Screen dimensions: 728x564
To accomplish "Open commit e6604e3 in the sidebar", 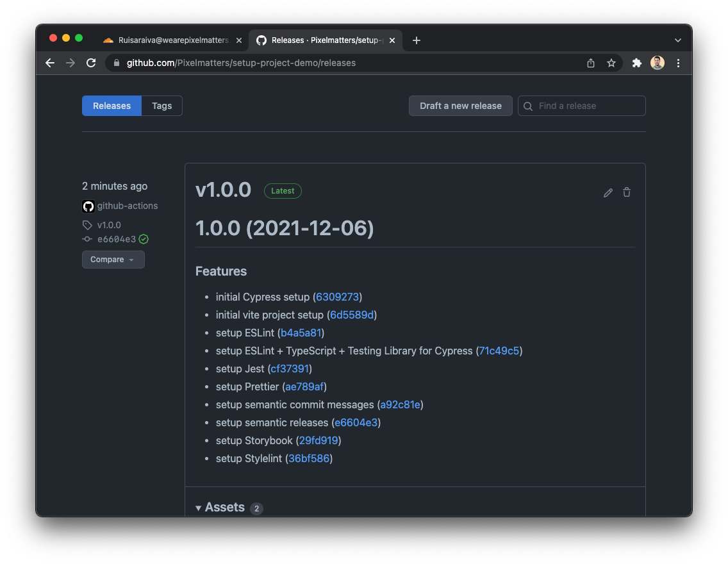I will 117,239.
